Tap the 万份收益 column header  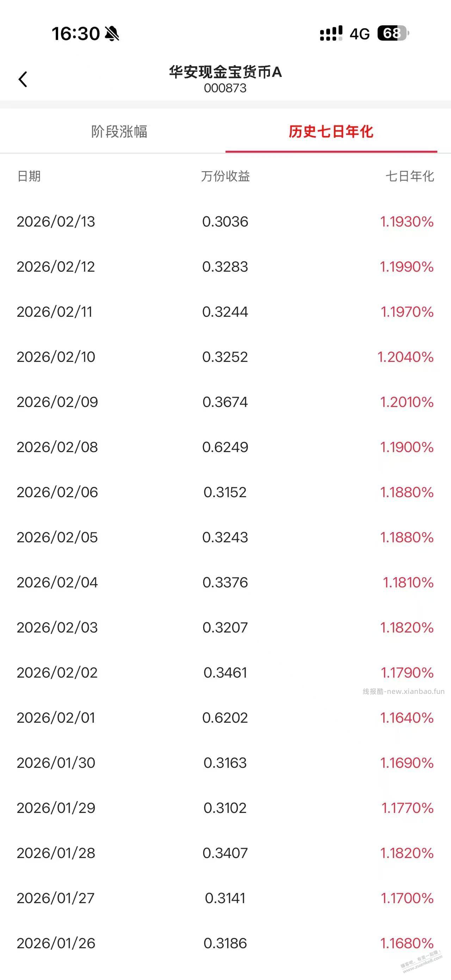(x=225, y=176)
